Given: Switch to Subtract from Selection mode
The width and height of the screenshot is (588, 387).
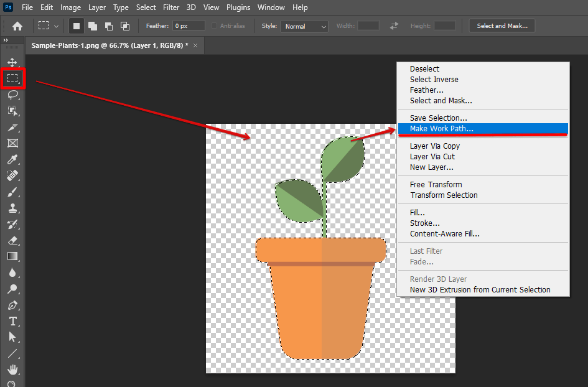Looking at the screenshot, I should pyautogui.click(x=108, y=26).
